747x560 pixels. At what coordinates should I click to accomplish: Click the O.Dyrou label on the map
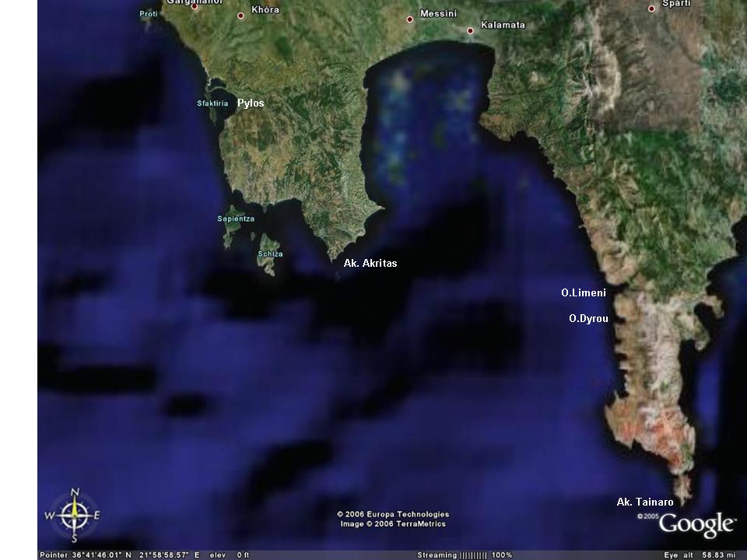tap(588, 319)
